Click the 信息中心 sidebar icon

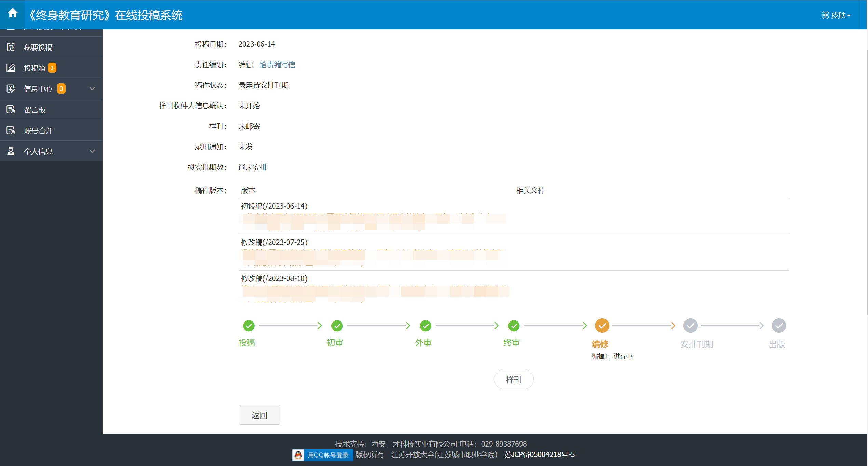coord(11,89)
